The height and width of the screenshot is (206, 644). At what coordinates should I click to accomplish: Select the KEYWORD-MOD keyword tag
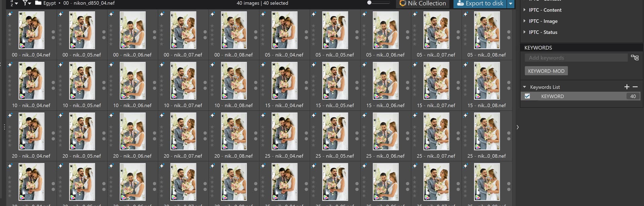pos(546,71)
